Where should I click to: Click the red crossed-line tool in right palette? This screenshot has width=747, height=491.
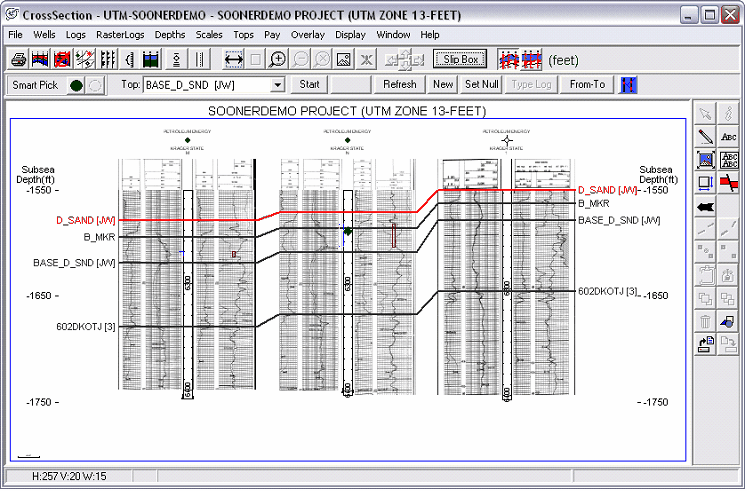(x=729, y=182)
